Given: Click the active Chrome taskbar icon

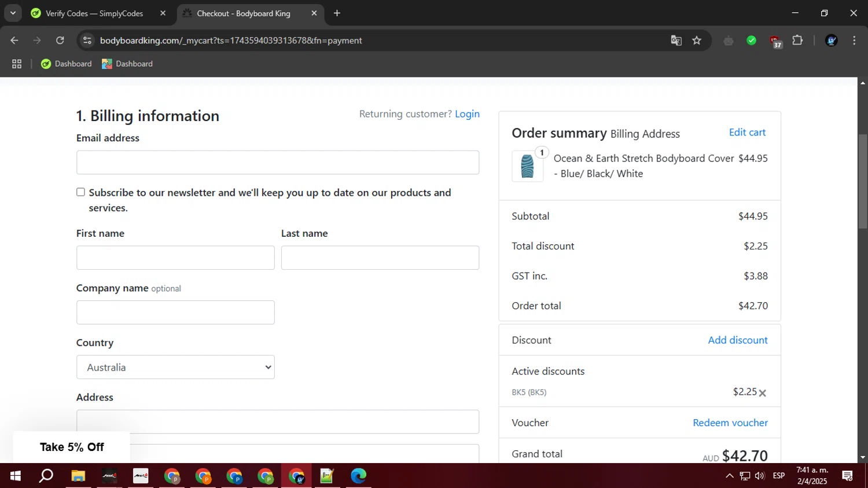Looking at the screenshot, I should 297,476.
